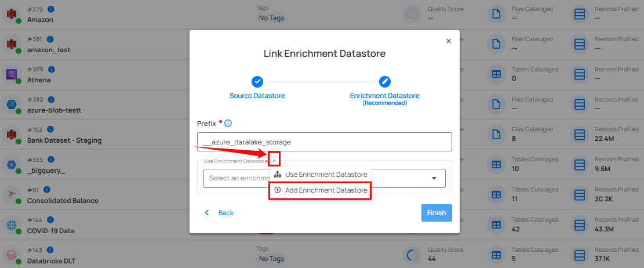Click the Databricks DLT datastore icon
Viewport: 644px width, 268px height.
pos(10,255)
